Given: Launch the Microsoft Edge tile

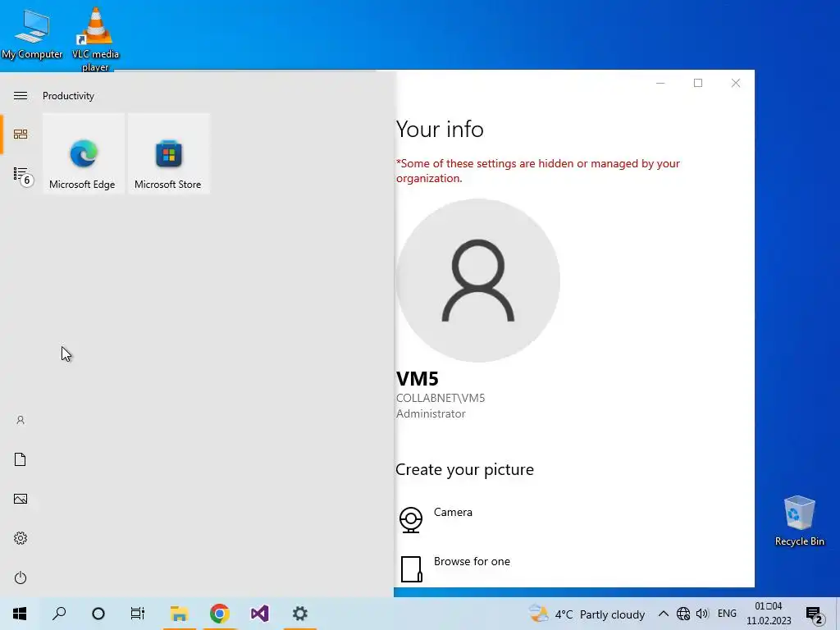Looking at the screenshot, I should [83, 153].
